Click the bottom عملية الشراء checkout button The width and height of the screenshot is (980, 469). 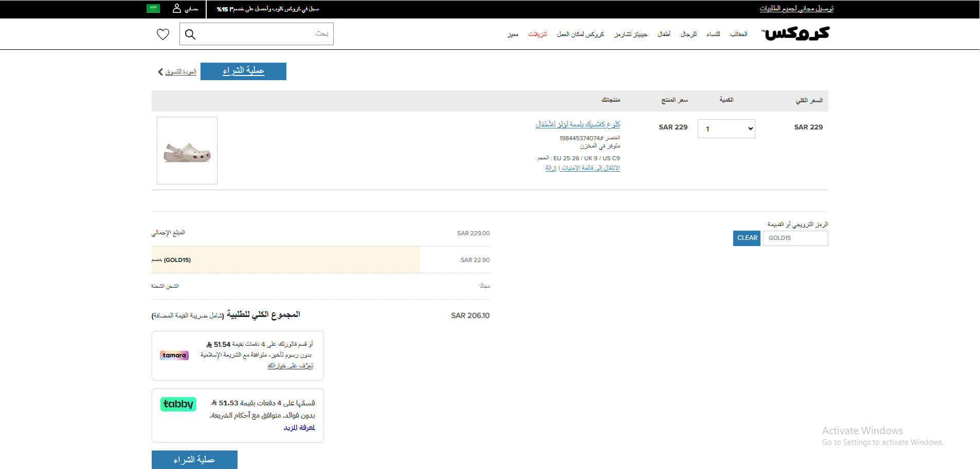194,459
